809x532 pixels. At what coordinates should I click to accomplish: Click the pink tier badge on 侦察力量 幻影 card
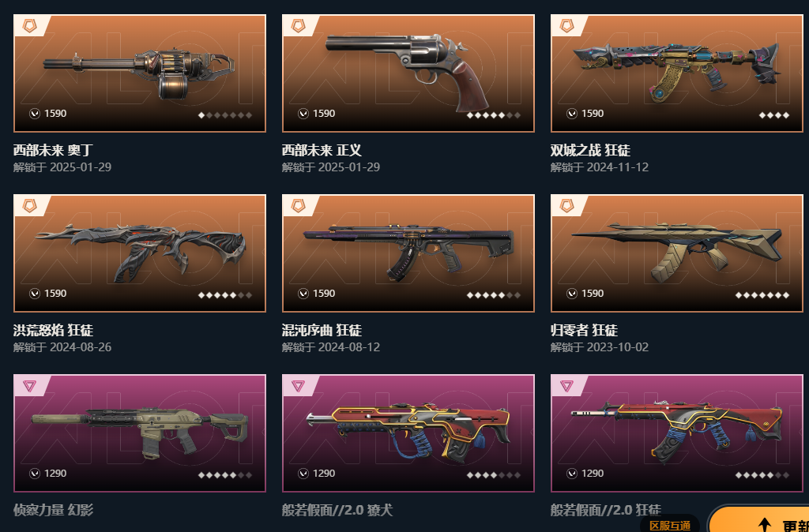tap(29, 386)
